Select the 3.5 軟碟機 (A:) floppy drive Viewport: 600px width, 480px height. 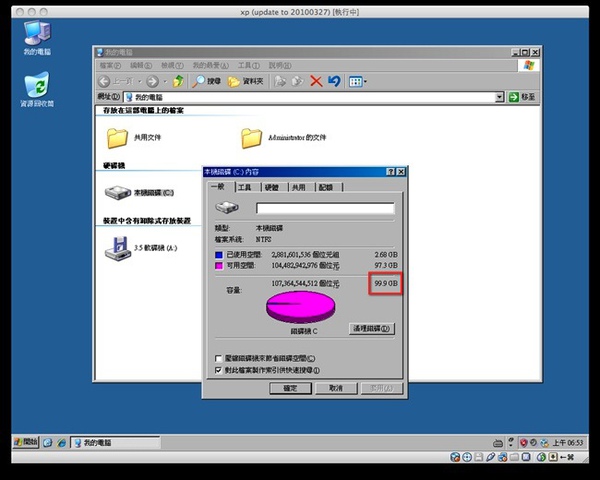point(141,248)
